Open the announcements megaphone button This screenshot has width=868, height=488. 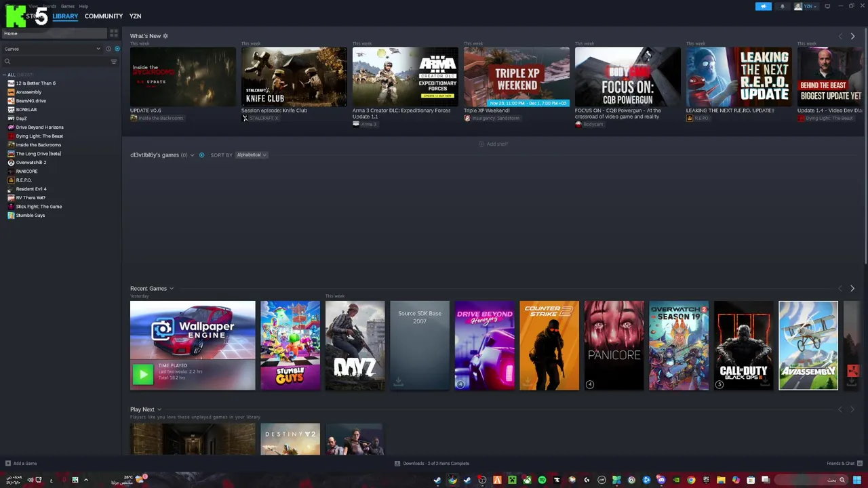(764, 6)
